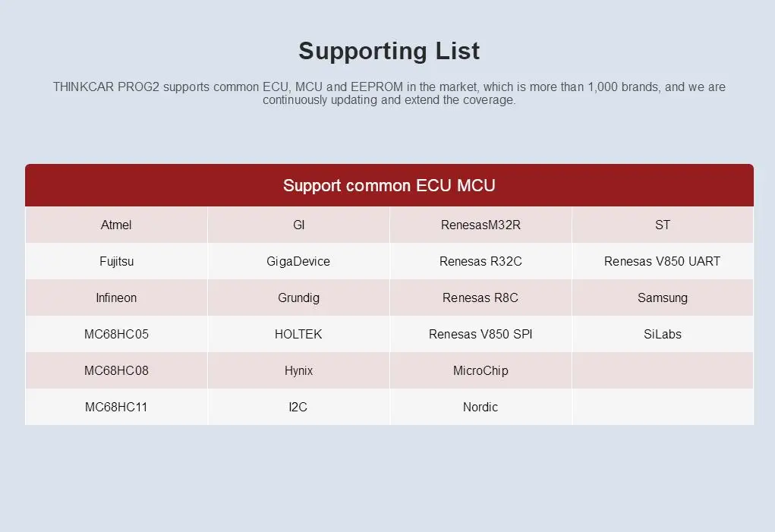Viewport: 775px width, 532px height.
Task: Click the Support common ECU MCU header
Action: coord(389,186)
